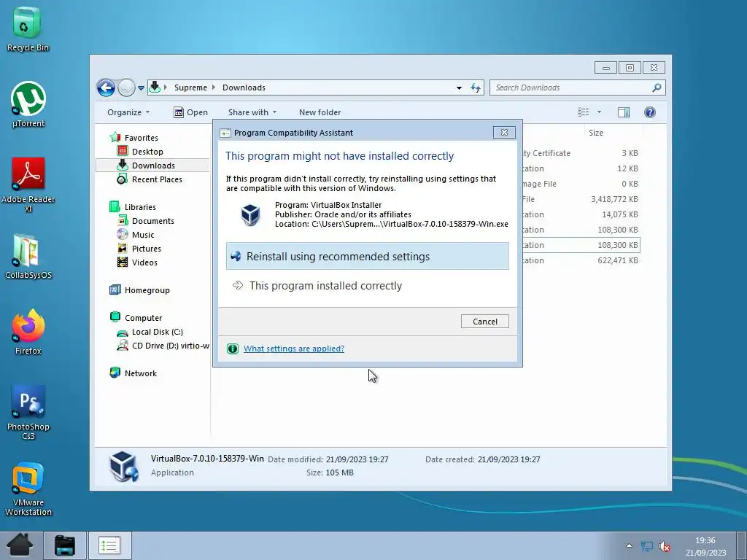Close the Program Compatibility Assistant dialog
This screenshot has width=747, height=560.
[x=504, y=133]
